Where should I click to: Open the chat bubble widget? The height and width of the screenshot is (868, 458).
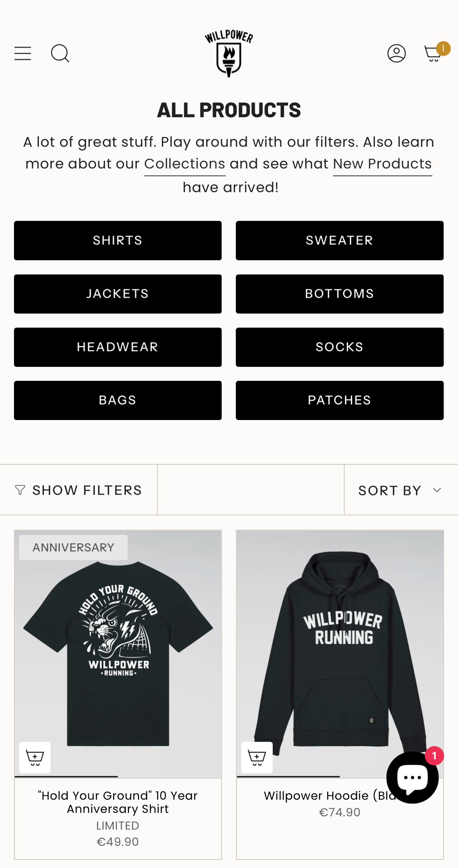coord(413,777)
